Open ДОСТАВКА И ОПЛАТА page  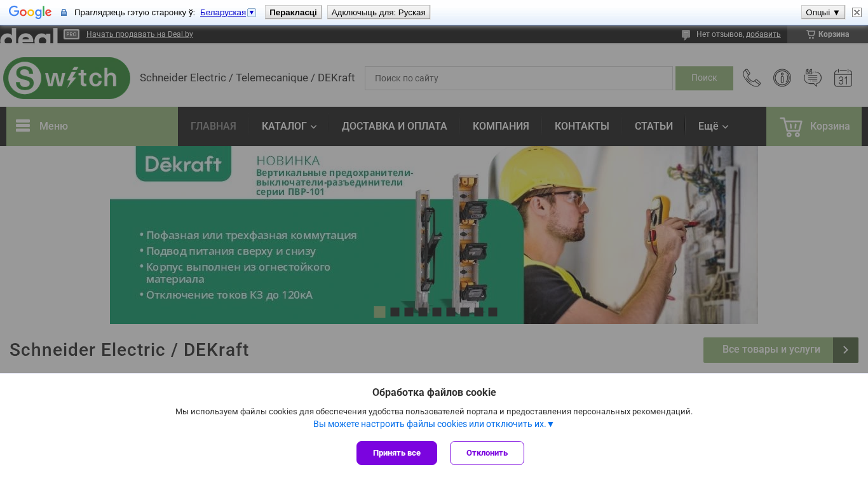click(x=395, y=126)
